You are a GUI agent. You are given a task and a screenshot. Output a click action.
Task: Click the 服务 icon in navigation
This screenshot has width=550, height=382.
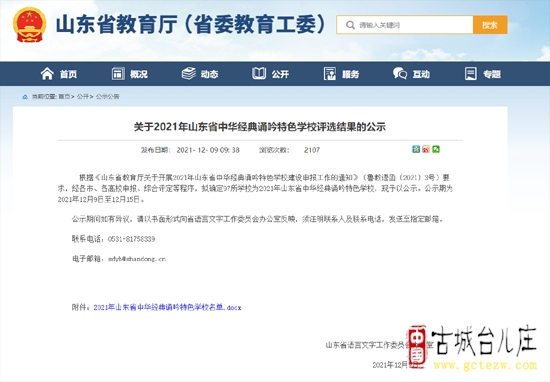tap(330, 74)
